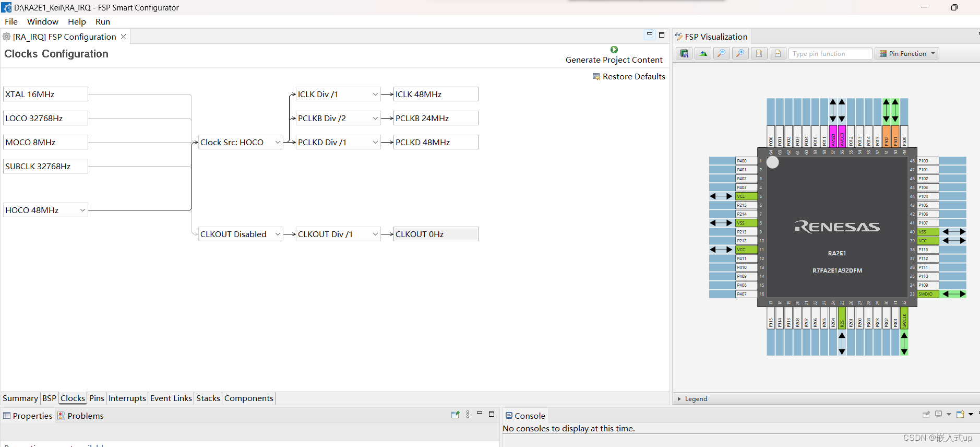The width and height of the screenshot is (980, 447).
Task: Click the LOCO 32768Hz box
Action: [45, 118]
